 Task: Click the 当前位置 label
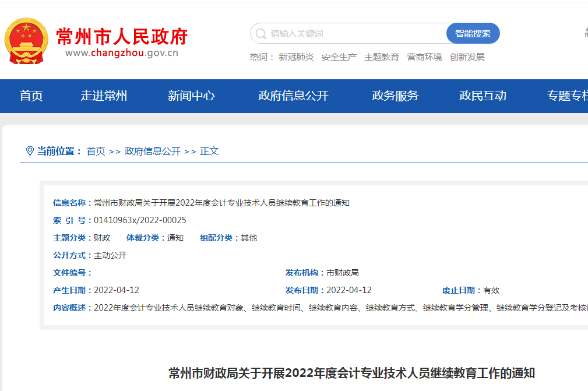pos(59,151)
